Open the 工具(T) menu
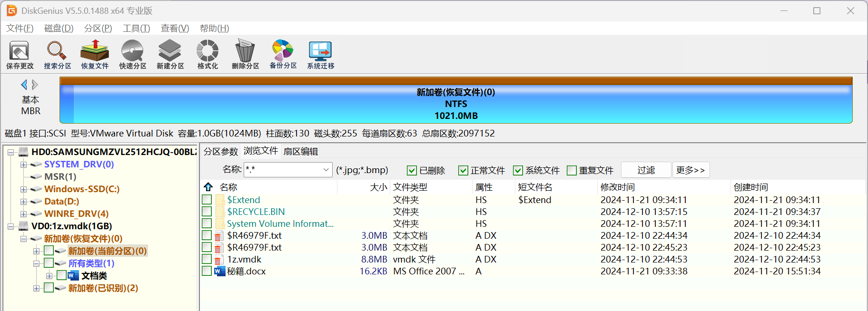The image size is (868, 311). (x=137, y=29)
